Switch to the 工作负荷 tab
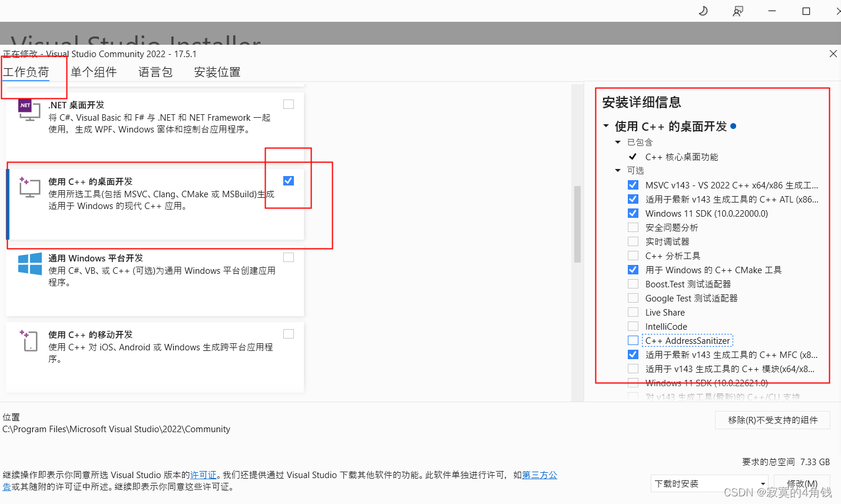This screenshot has width=841, height=504. (26, 72)
